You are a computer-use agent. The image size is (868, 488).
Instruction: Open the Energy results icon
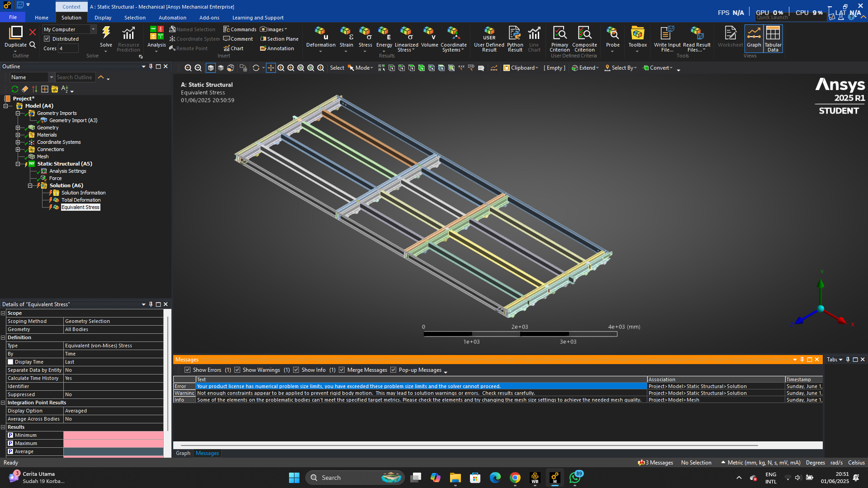click(x=384, y=33)
